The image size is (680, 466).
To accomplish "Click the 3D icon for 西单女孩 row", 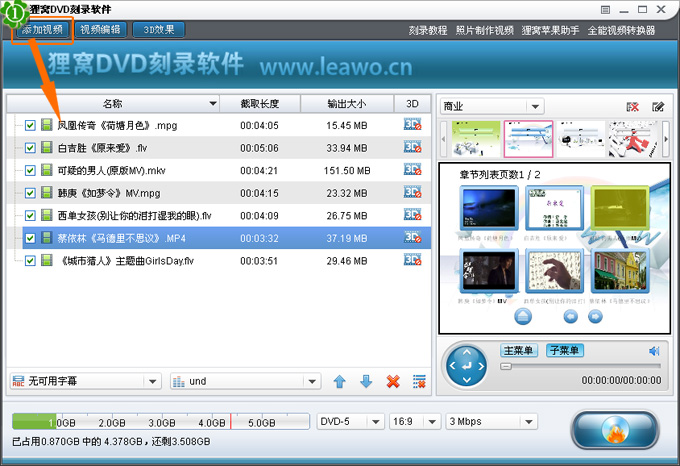I will point(412,215).
